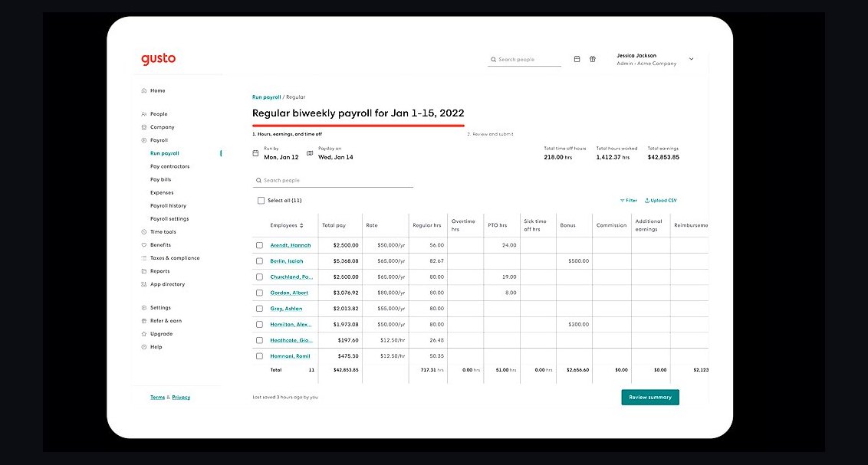This screenshot has width=868, height=465.
Task: Select step 1 Hours, earnings, and time off
Action: click(287, 134)
